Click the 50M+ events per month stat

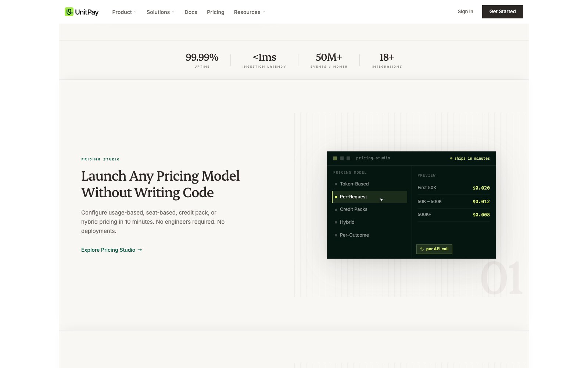click(x=329, y=60)
